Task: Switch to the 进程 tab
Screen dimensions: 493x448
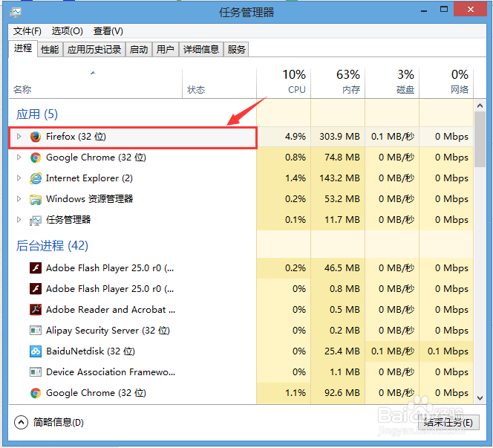Action: 23,48
